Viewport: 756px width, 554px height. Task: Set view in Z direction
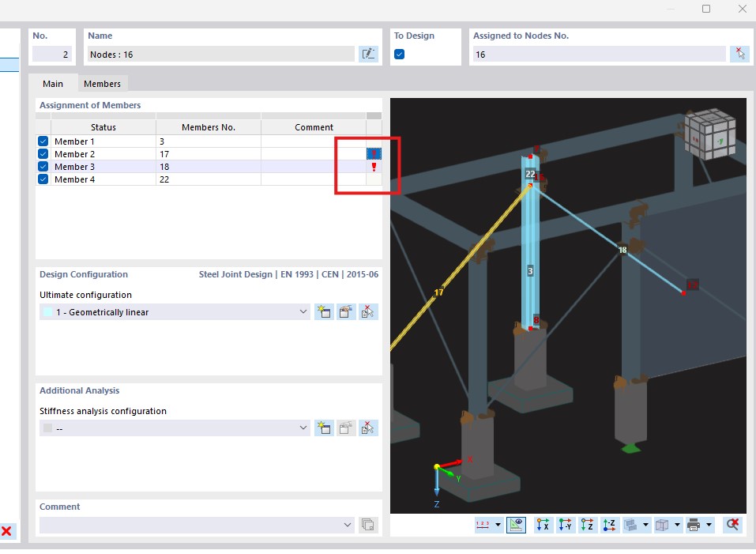587,525
